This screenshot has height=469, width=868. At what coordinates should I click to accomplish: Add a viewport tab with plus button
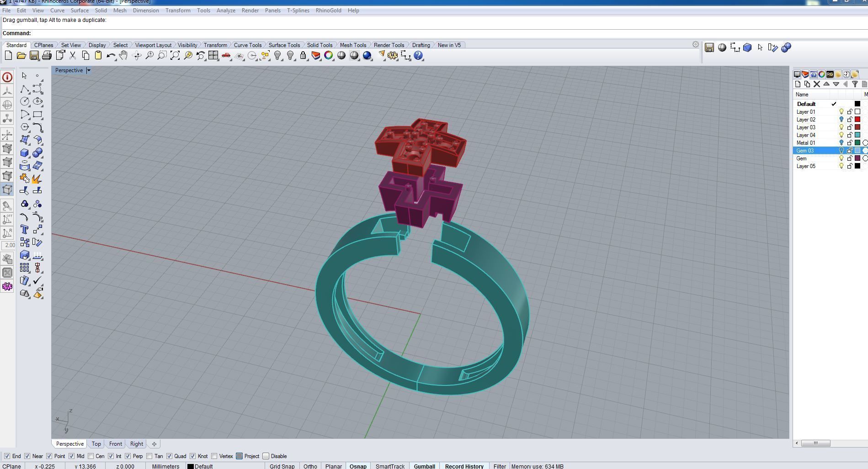[x=154, y=444]
